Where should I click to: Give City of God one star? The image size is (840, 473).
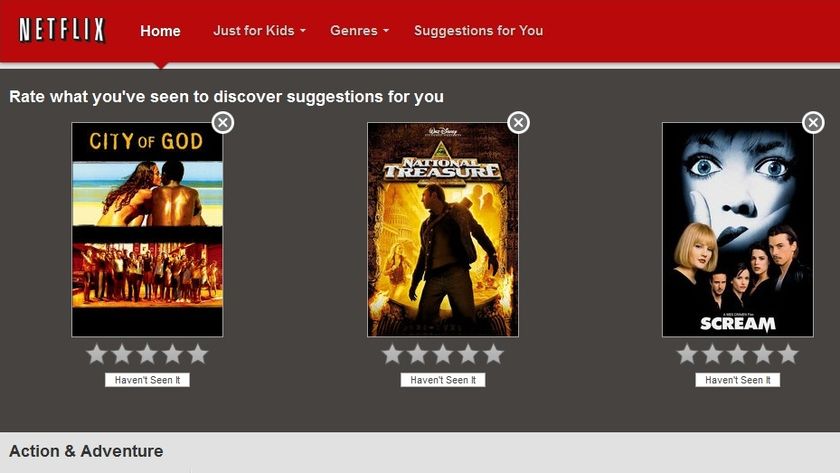pyautogui.click(x=97, y=354)
